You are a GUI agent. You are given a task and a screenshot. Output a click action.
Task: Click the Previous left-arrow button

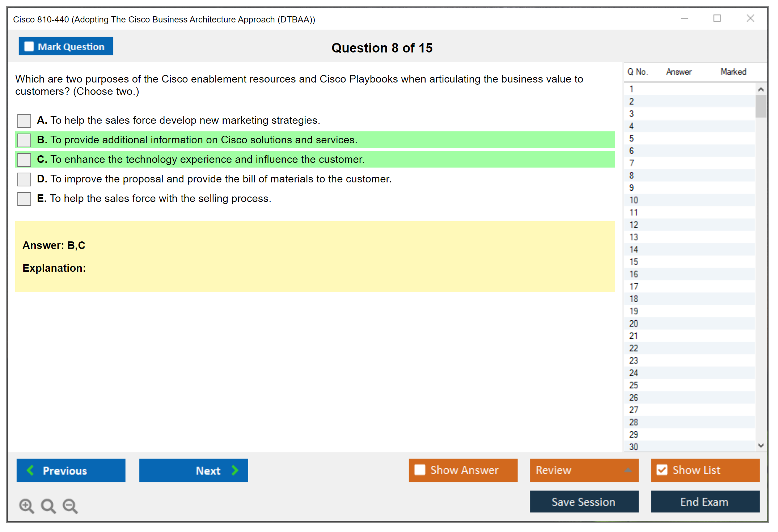[x=71, y=470]
